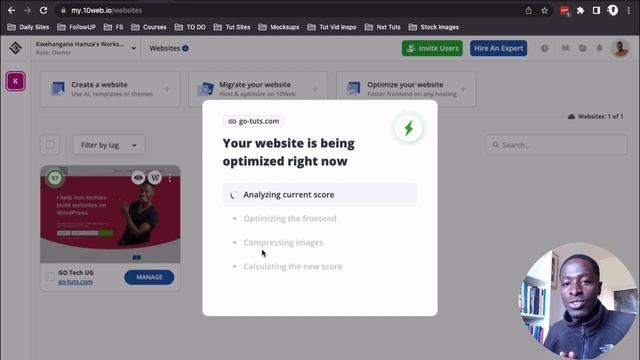
Task: Click the plus on Optimize your website card
Action: point(463,89)
